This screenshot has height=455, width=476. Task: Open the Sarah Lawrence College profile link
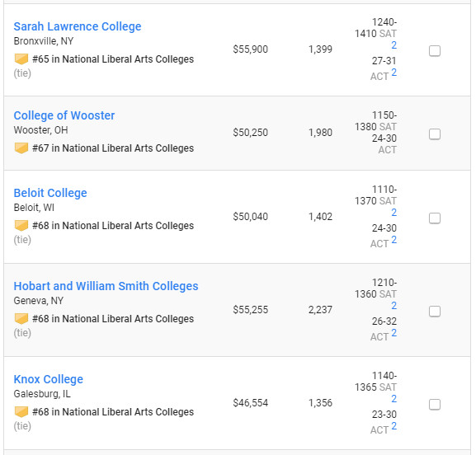click(x=78, y=26)
